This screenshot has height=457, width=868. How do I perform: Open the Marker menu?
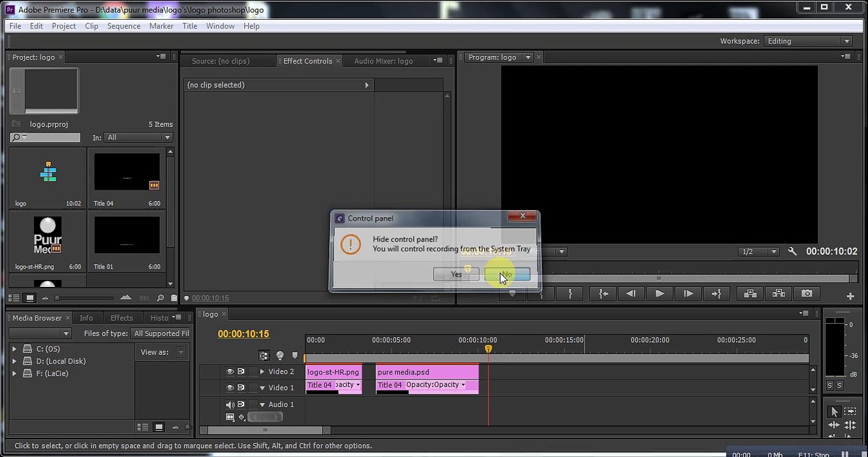click(x=161, y=26)
